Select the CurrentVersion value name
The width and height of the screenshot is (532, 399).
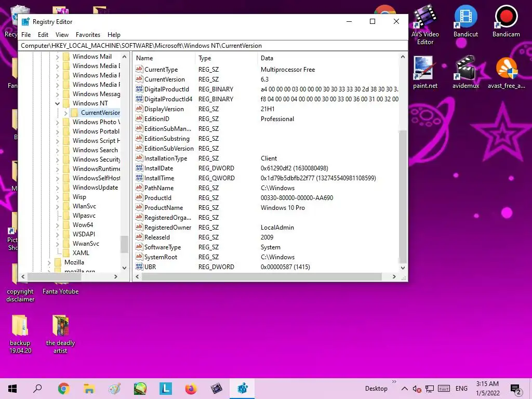pos(165,79)
